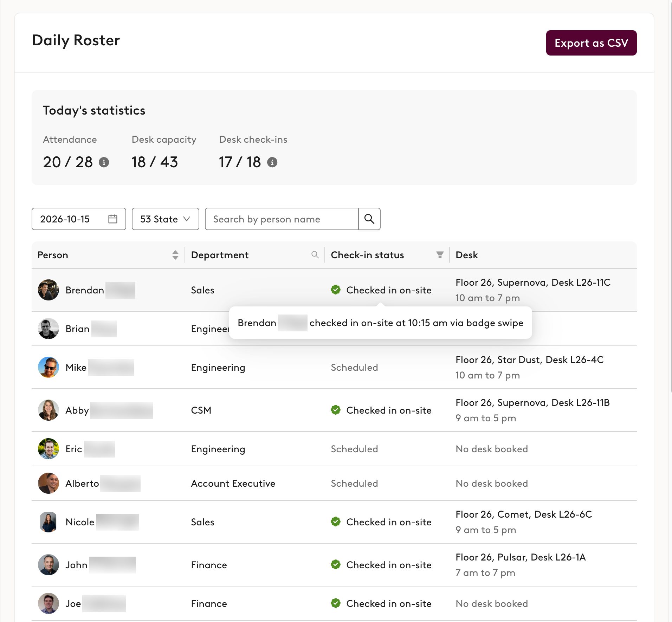Open the Department column search icon

[x=315, y=255]
